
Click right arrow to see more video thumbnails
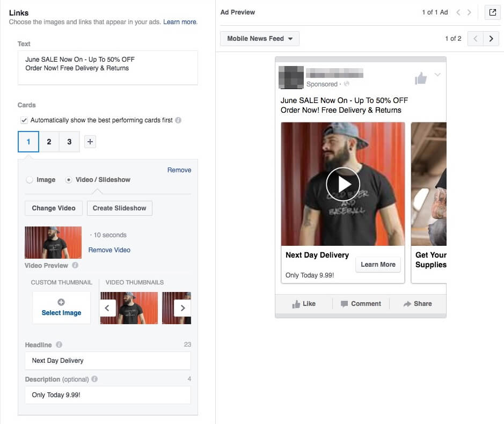point(183,308)
